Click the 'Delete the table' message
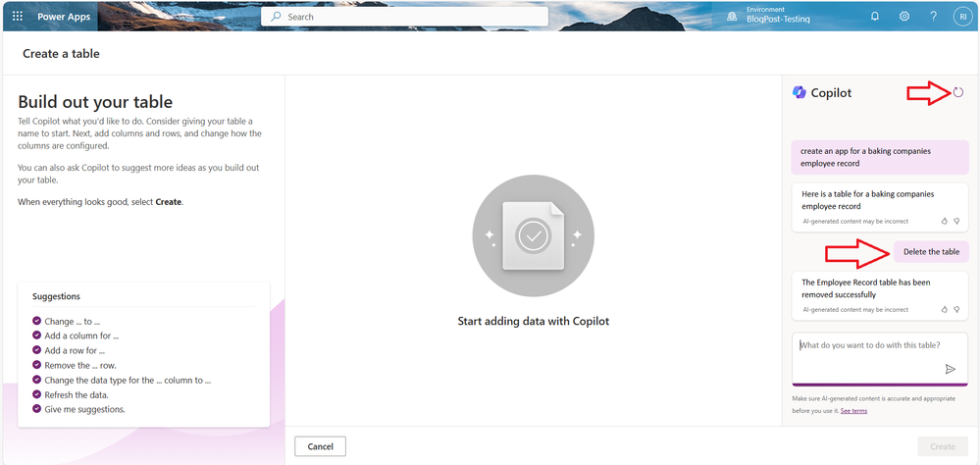 [931, 251]
